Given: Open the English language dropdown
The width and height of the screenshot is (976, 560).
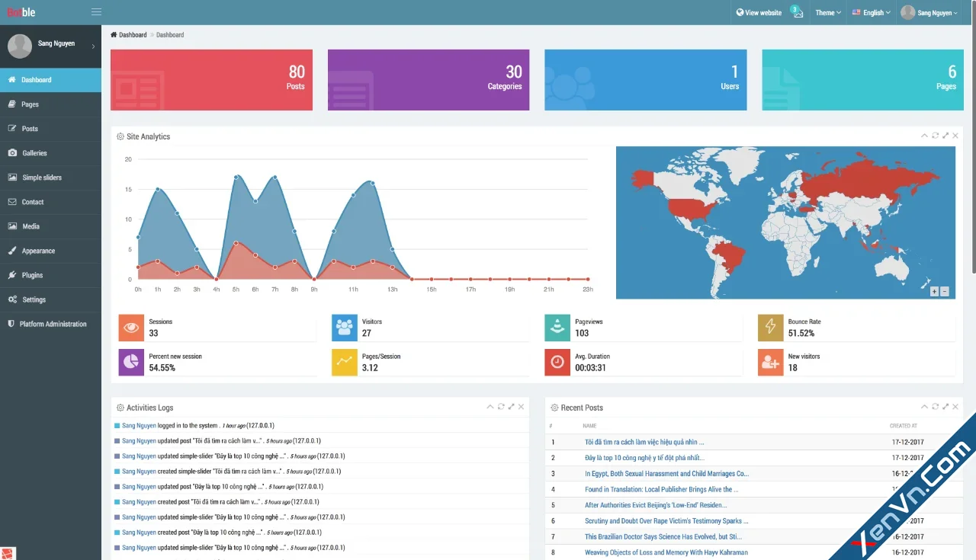Looking at the screenshot, I should pos(872,13).
